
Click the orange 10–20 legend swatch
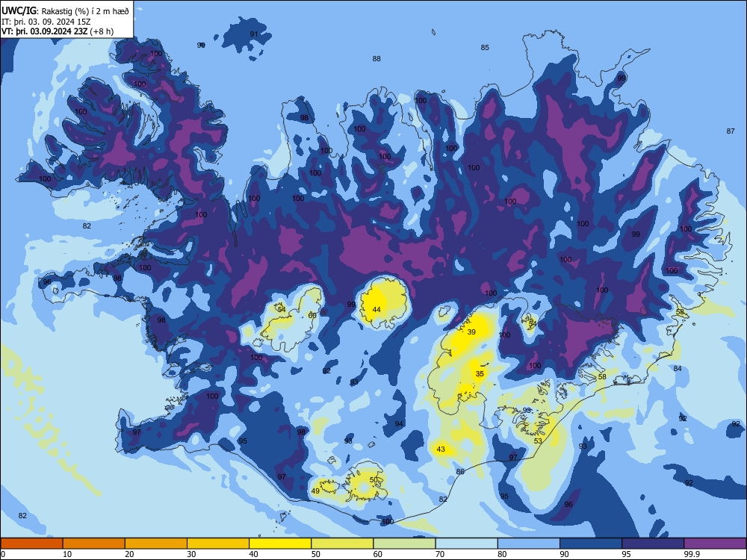[x=94, y=544]
